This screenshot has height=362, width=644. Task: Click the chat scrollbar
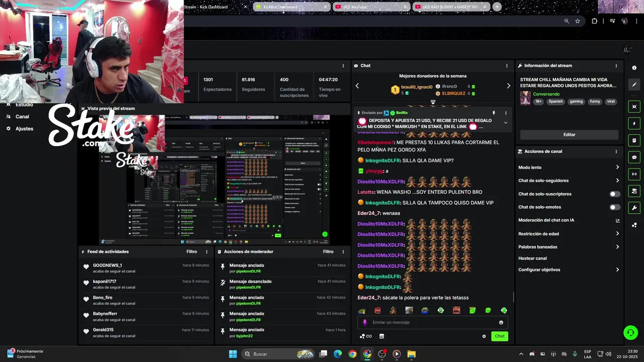coord(513,297)
